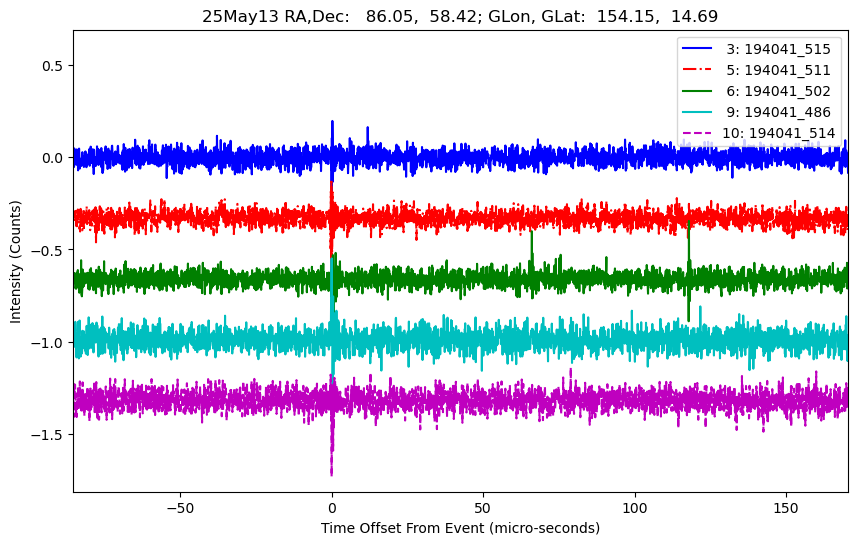Click the y-axis tick label −0.5
The height and width of the screenshot is (545, 858).
[x=48, y=250]
